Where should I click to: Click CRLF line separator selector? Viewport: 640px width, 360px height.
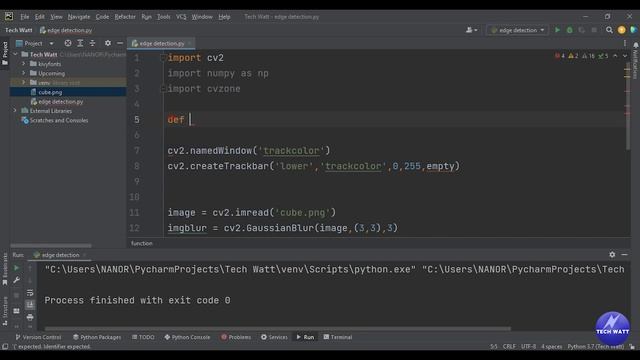(509, 347)
